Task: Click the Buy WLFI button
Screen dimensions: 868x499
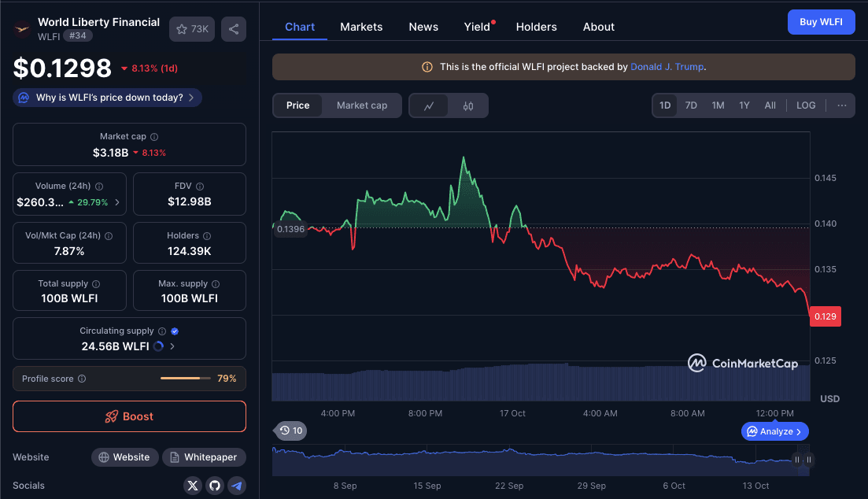Action: [821, 21]
